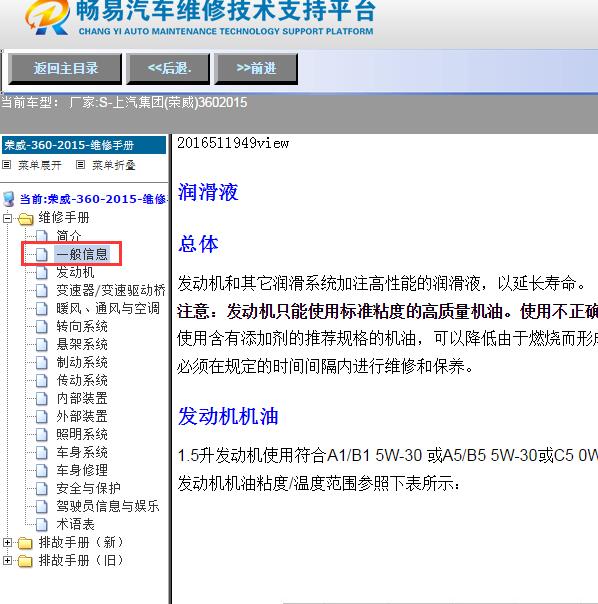Click page icon next to 车身修理
The height and width of the screenshot is (604, 598).
point(42,470)
